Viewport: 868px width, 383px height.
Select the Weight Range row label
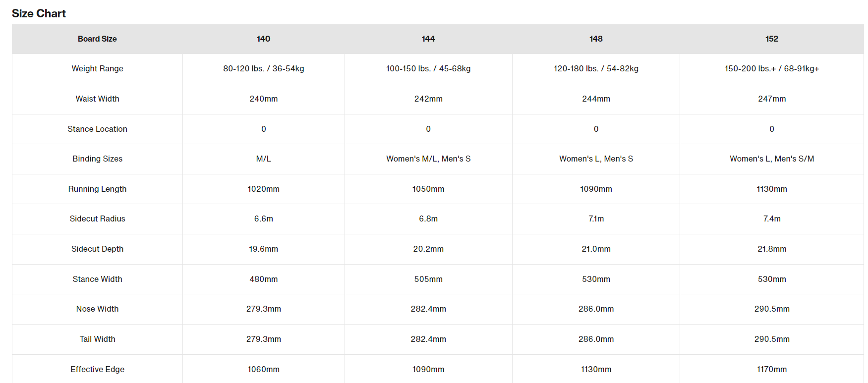[x=97, y=68]
